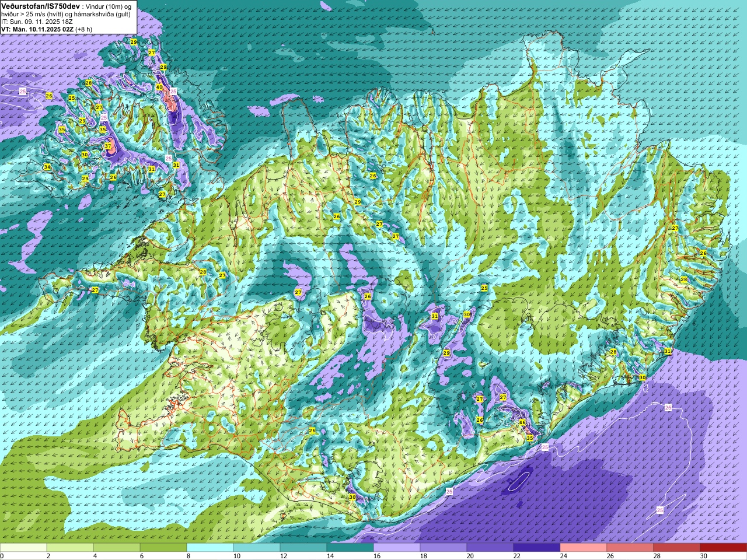The height and width of the screenshot is (560, 747).
Task: Pick the 16–18 light lavender legend swatch
Action: click(x=397, y=548)
